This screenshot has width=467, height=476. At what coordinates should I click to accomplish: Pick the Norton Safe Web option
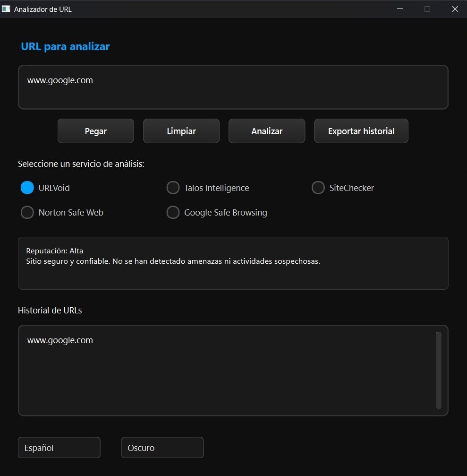(27, 213)
